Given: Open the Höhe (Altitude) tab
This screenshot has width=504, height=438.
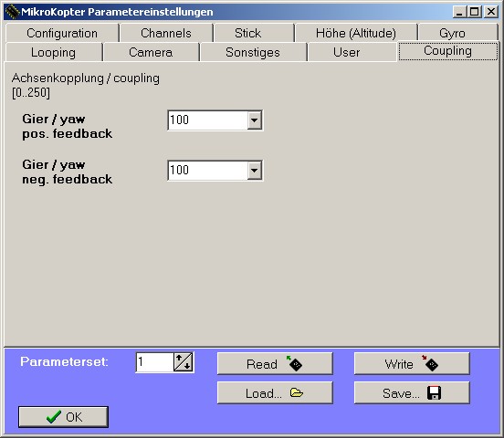Looking at the screenshot, I should pos(356,33).
